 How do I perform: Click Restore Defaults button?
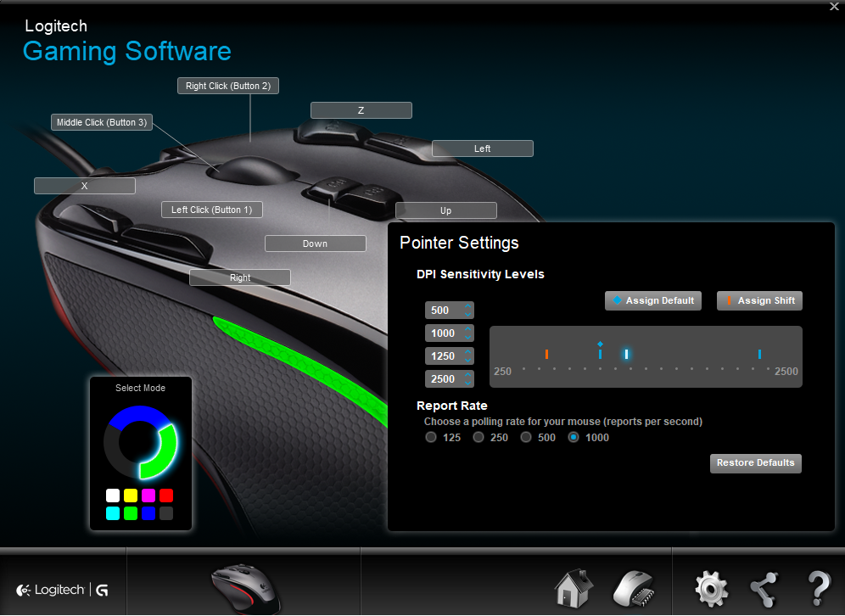756,463
